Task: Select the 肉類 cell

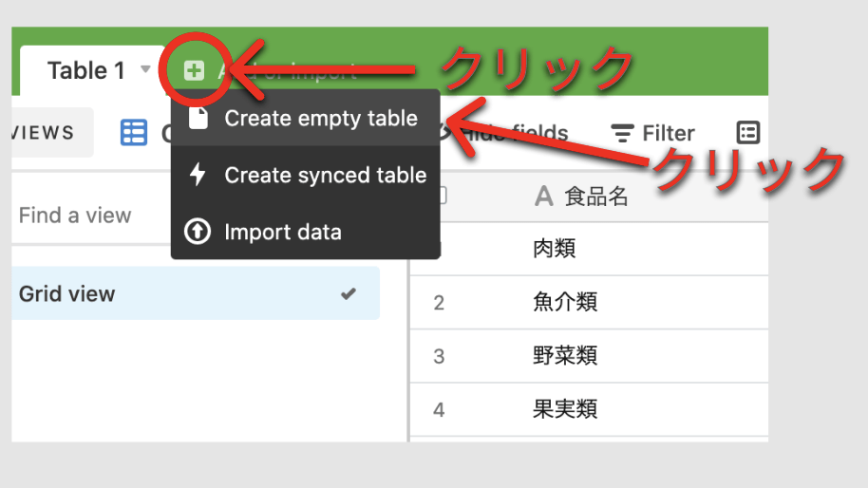Action: click(x=556, y=249)
